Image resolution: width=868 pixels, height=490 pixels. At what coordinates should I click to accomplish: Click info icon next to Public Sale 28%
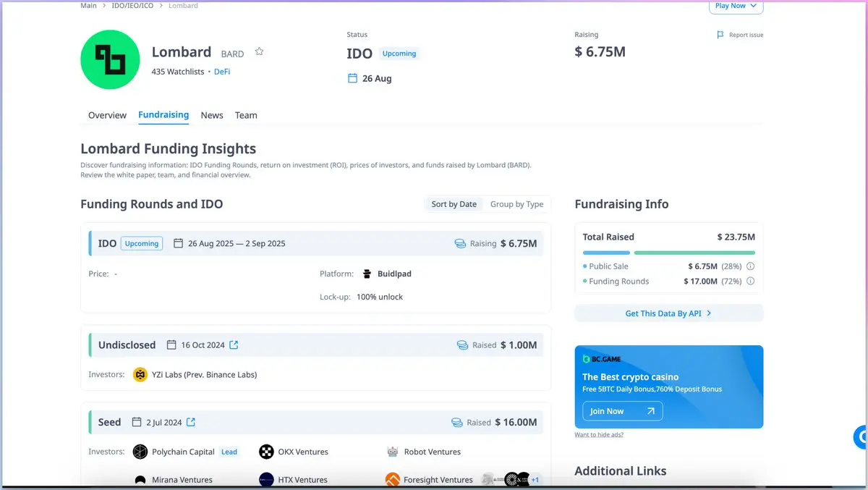(750, 266)
